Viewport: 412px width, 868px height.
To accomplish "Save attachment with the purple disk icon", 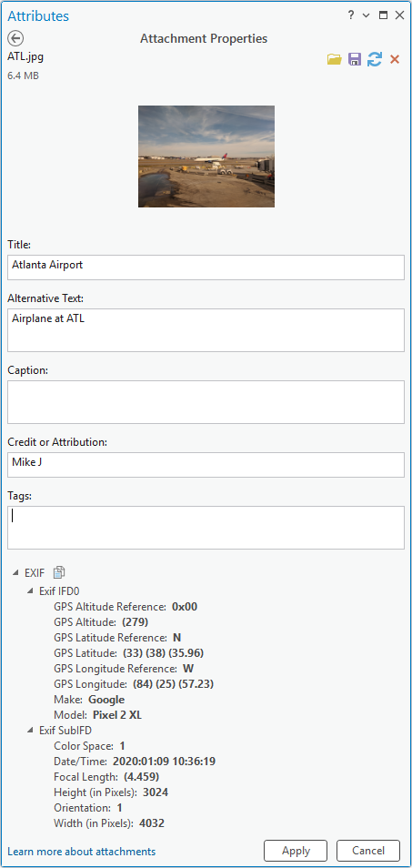I will [x=355, y=59].
